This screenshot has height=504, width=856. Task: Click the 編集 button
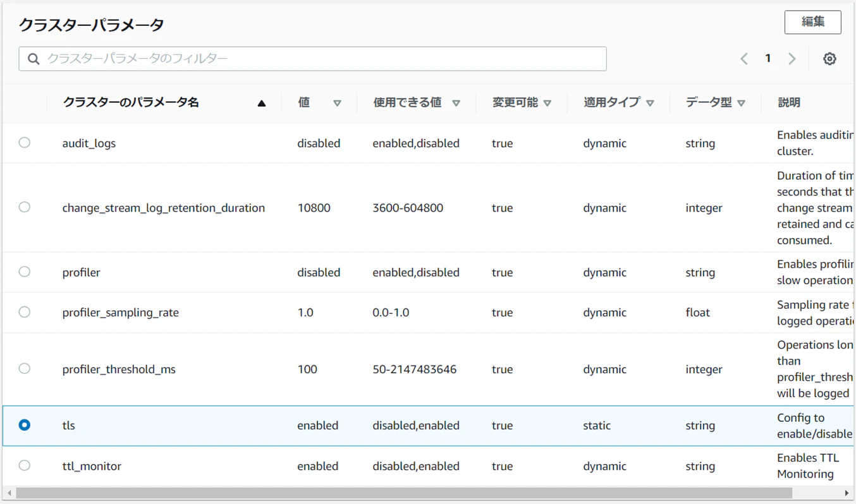coord(813,22)
